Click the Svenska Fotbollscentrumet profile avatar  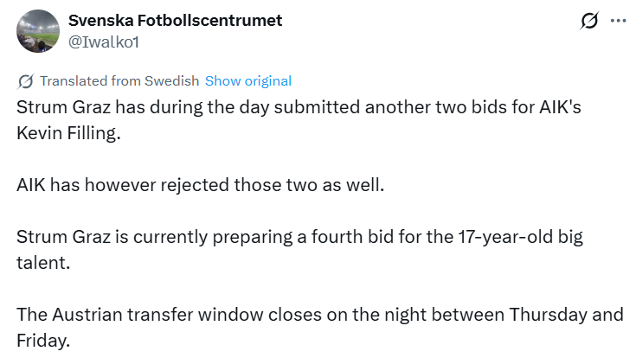[39, 30]
